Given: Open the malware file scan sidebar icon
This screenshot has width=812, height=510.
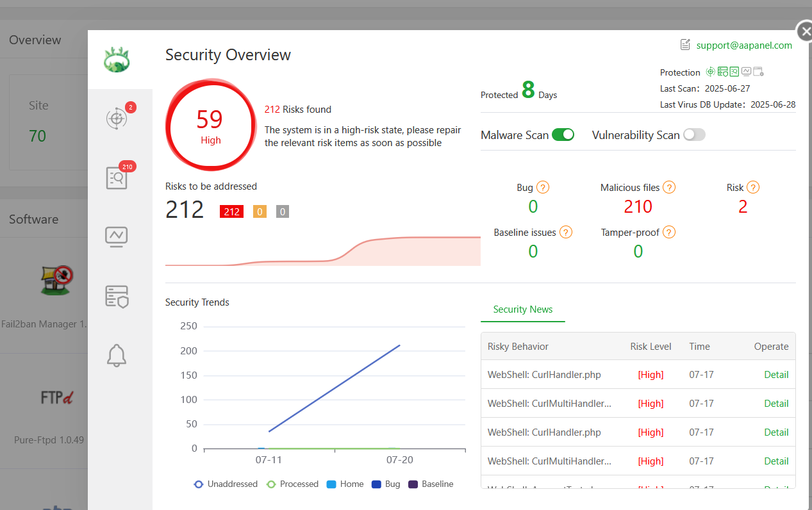Looking at the screenshot, I should point(117,177).
